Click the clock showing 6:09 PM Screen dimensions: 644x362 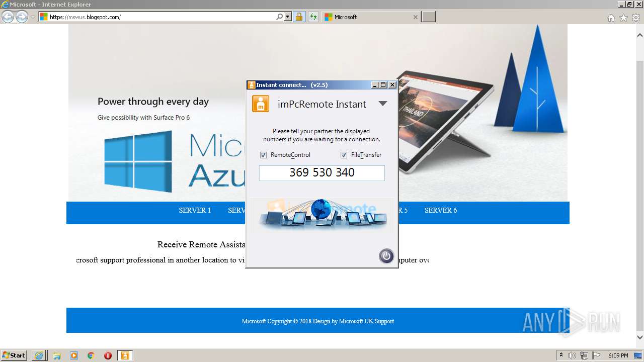click(618, 355)
